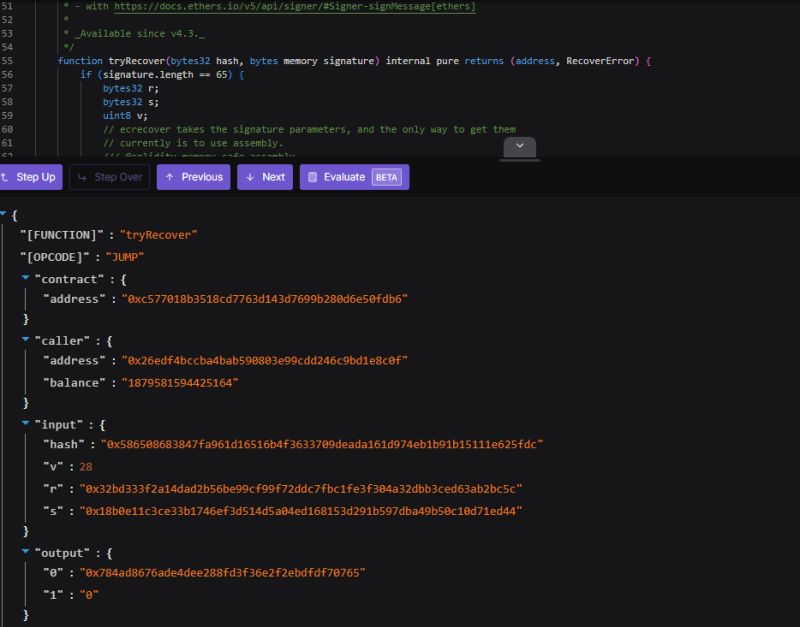Screen dimensions: 800x627
Task: Select the Previous up-arrow icon
Action: (170, 177)
